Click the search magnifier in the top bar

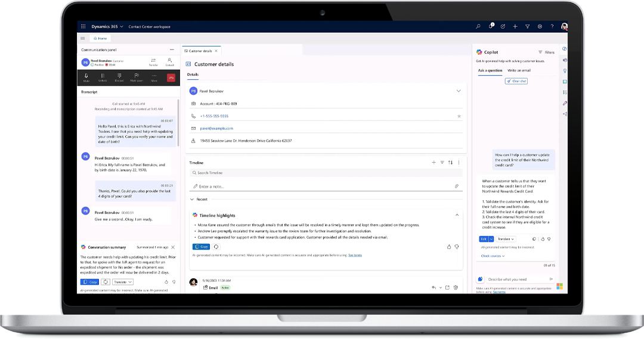(478, 26)
